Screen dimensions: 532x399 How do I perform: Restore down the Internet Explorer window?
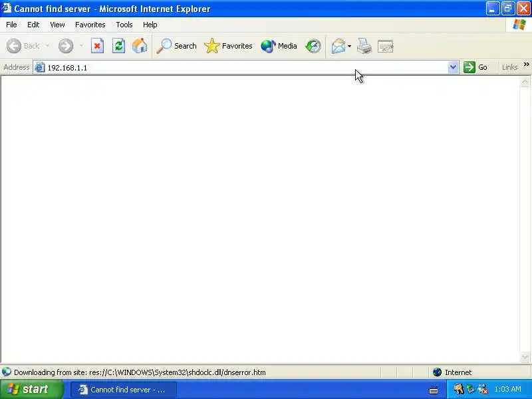click(508, 9)
